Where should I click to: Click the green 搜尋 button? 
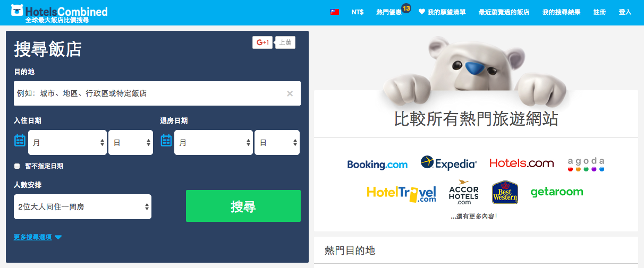(x=243, y=206)
